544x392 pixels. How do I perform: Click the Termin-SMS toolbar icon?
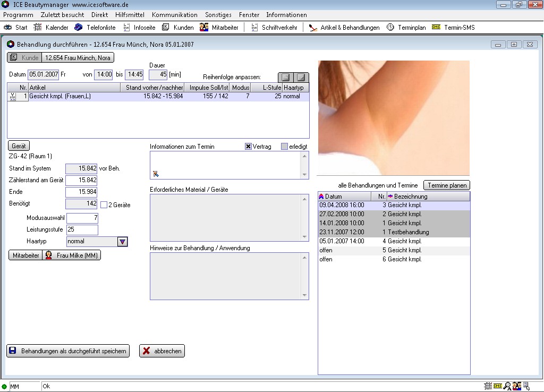point(436,27)
